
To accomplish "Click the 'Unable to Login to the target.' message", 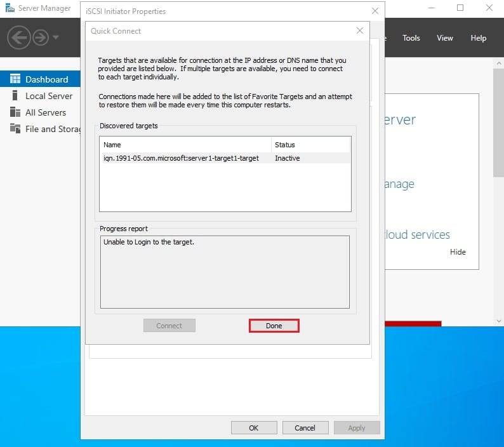I will (149, 242).
